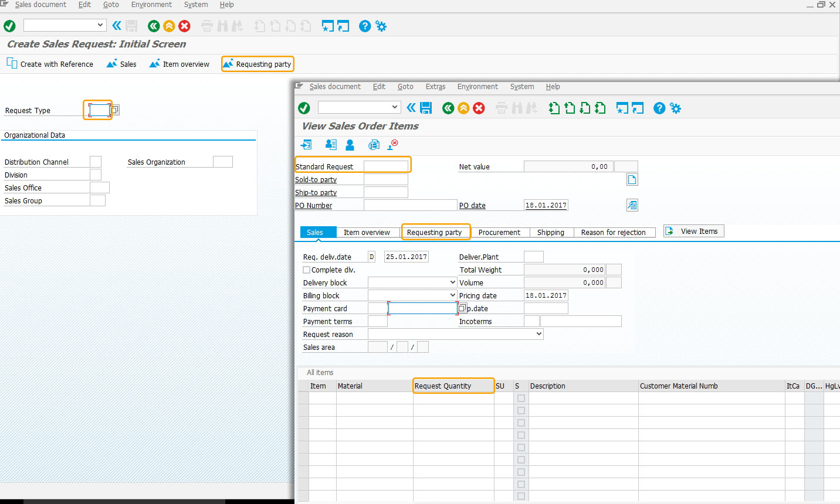Click the Req. deliv.date field showing 25.01.2017
This screenshot has height=504, width=840.
[x=407, y=257]
